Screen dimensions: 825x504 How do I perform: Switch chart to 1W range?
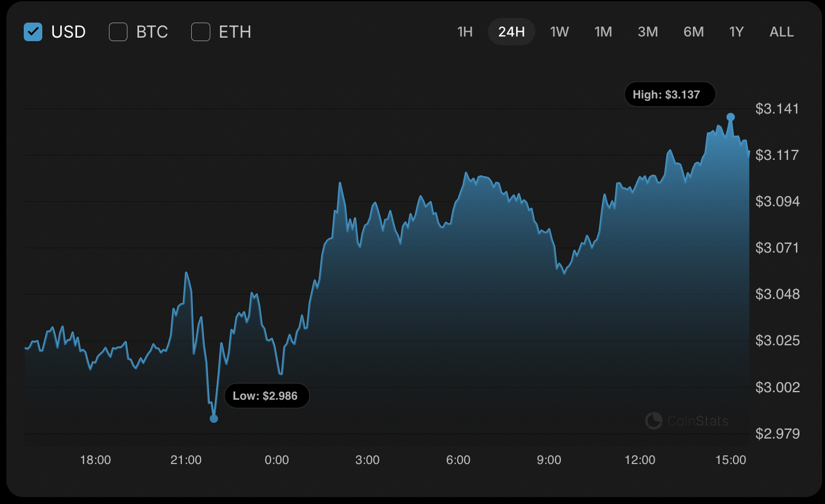[559, 32]
